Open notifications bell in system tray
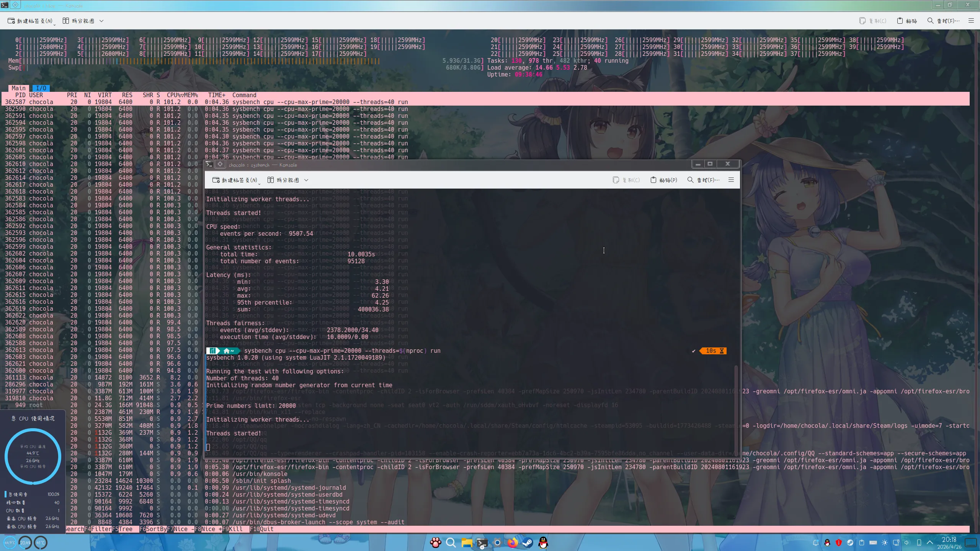 tap(816, 543)
